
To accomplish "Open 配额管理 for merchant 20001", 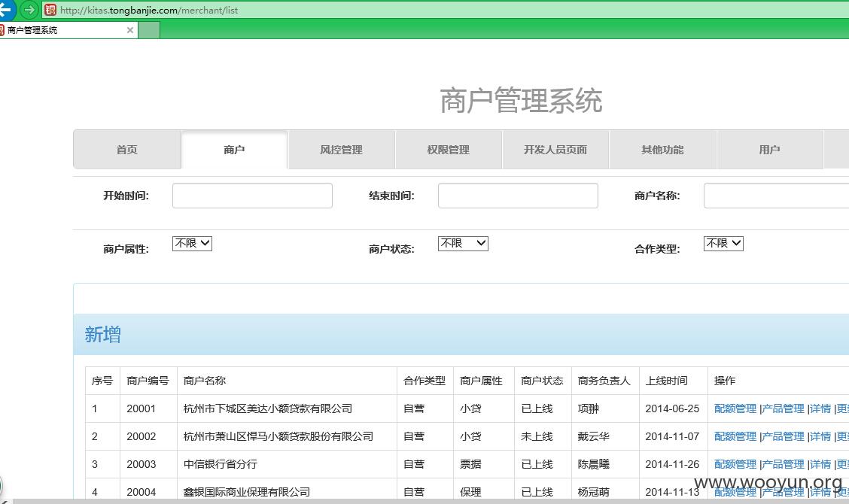I will 735,408.
